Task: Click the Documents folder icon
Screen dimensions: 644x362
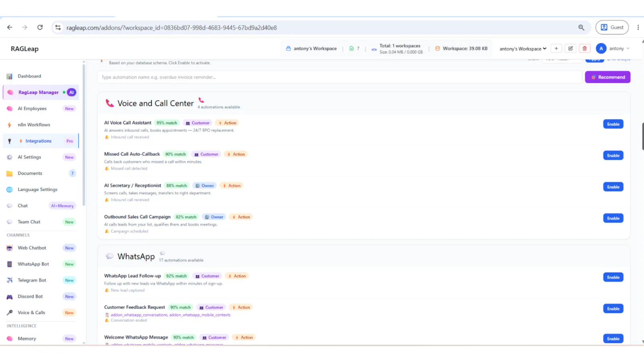Action: 10,173
